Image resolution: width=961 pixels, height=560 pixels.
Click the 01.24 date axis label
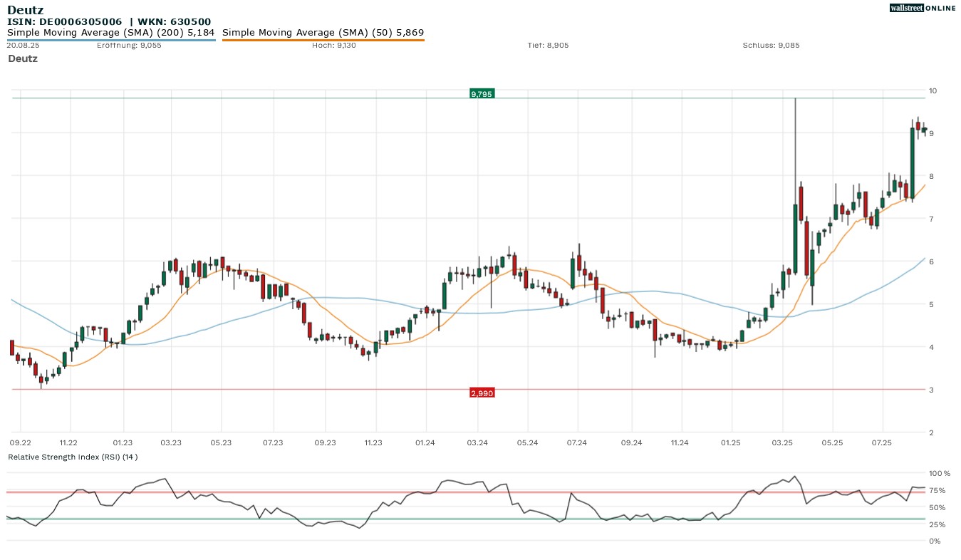[x=425, y=443]
